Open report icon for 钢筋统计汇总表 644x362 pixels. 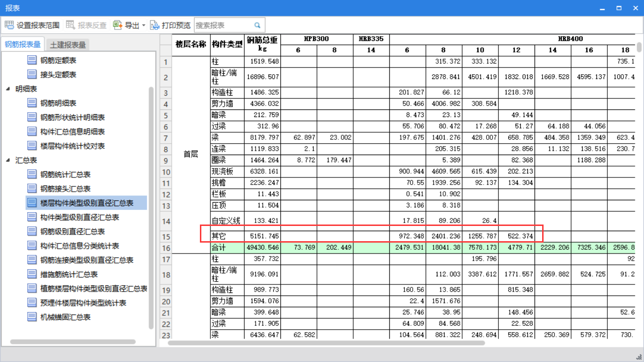32,175
